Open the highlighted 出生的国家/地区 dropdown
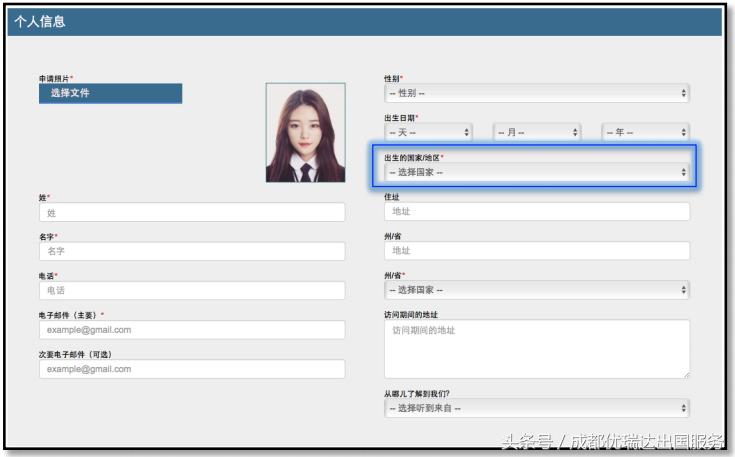Viewport: 735px width, 457px height. (x=537, y=172)
